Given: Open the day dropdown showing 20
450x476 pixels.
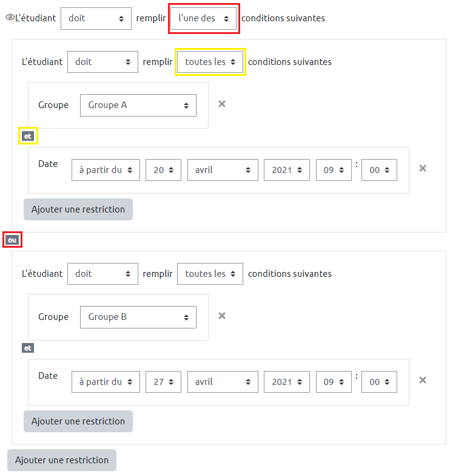Looking at the screenshot, I should pyautogui.click(x=163, y=170).
